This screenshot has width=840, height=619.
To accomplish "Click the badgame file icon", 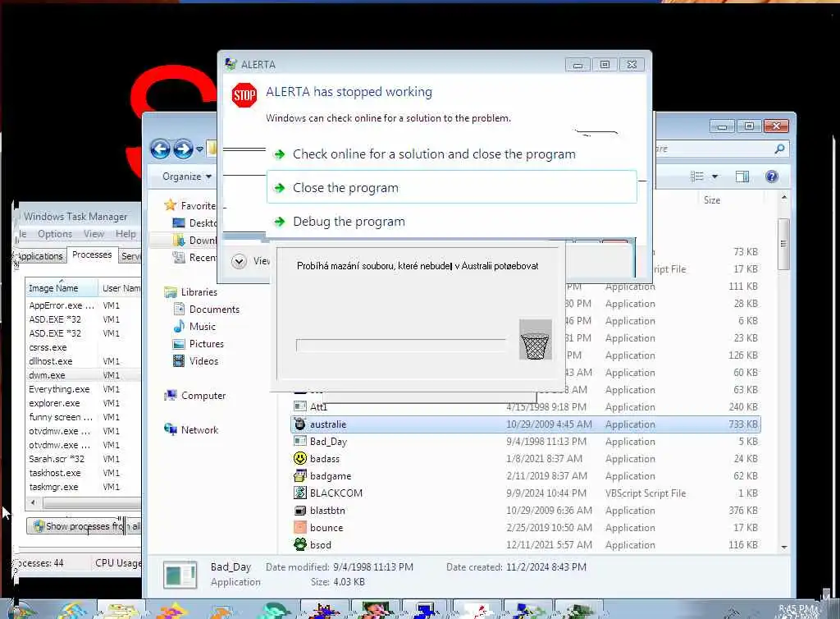I will 300,475.
